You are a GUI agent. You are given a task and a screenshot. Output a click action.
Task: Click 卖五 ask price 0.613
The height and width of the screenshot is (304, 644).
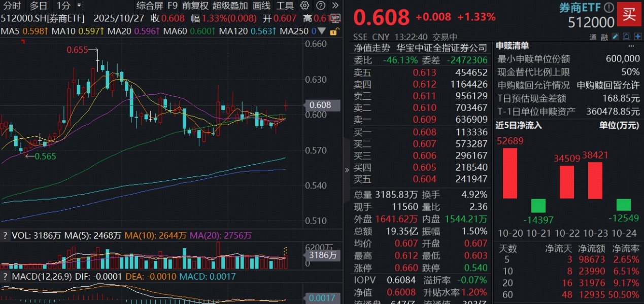[x=424, y=72]
